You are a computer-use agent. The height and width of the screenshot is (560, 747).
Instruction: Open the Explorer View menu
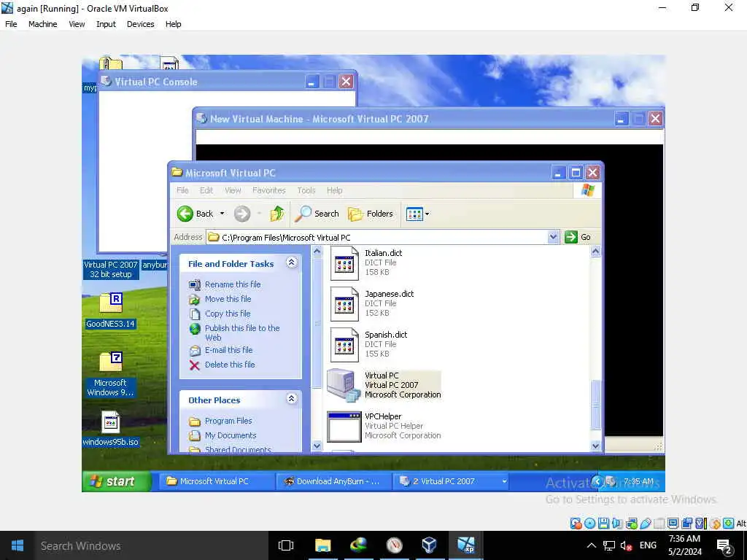click(233, 190)
